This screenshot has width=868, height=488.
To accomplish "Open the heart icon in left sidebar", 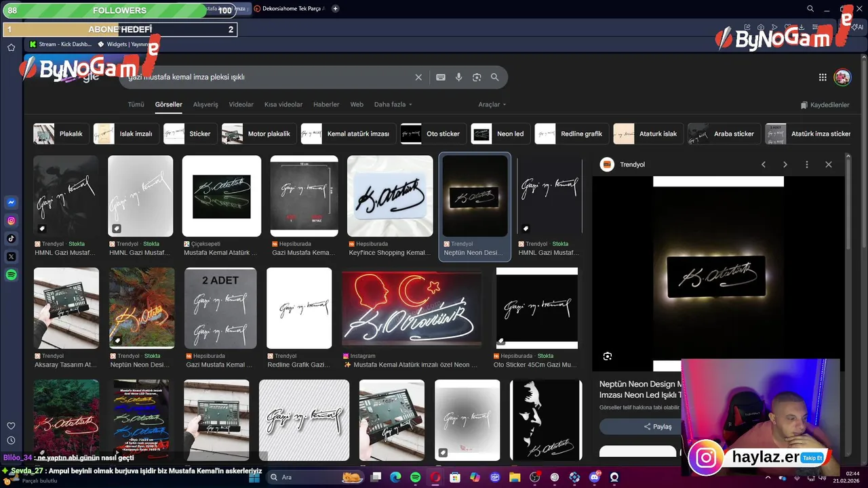I will point(11,426).
